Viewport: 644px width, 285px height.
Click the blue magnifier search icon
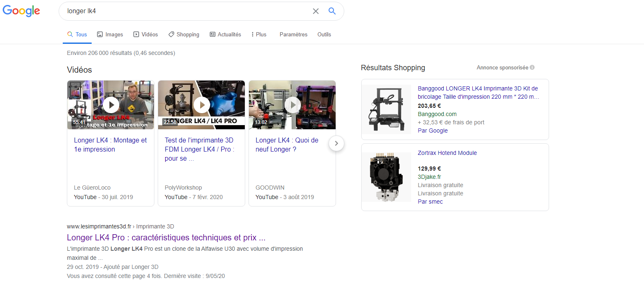[x=332, y=11]
